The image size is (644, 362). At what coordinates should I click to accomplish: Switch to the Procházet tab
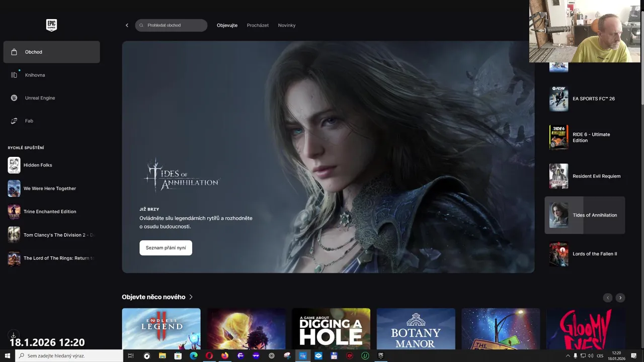258,25
